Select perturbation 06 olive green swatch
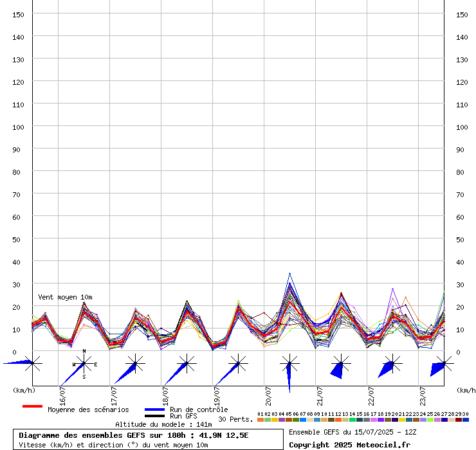 (296, 420)
